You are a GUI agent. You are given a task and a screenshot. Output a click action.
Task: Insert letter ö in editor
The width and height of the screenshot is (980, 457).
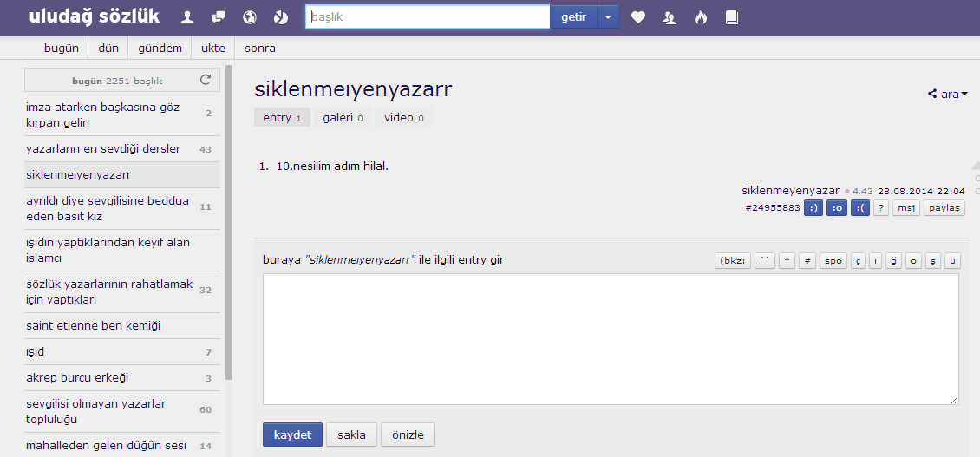point(913,261)
